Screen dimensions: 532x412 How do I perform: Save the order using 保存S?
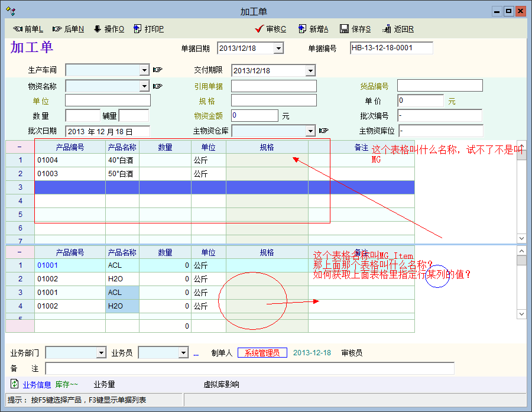pos(355,29)
